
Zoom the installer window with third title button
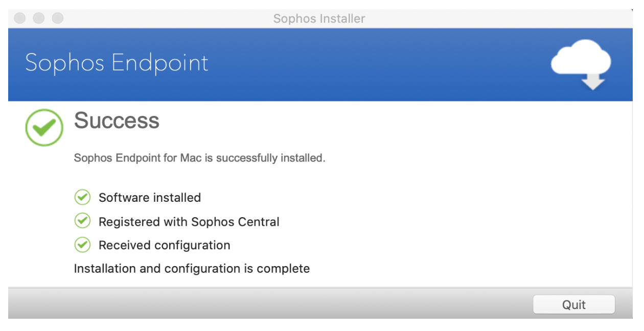(x=58, y=18)
